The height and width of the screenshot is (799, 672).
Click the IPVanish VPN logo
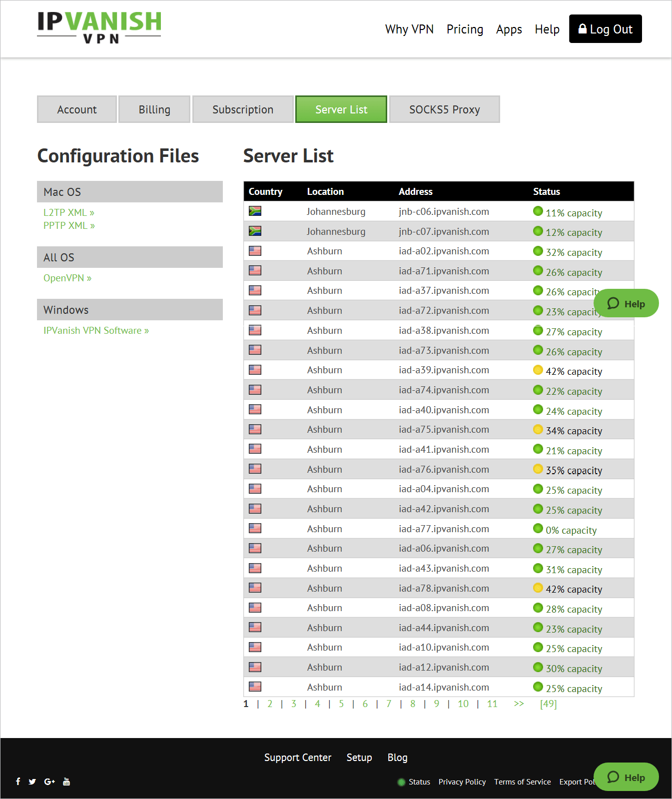[x=99, y=28]
